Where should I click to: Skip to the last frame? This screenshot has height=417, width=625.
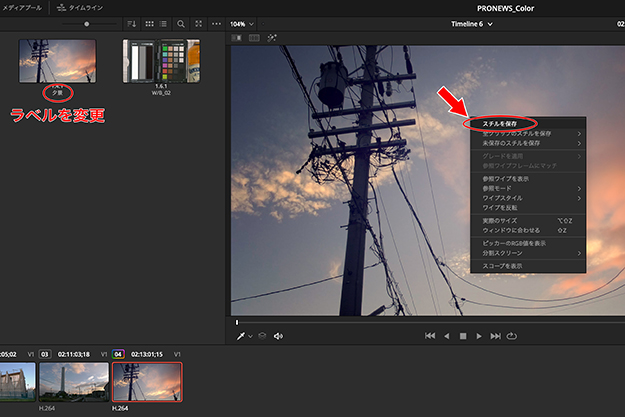point(496,336)
